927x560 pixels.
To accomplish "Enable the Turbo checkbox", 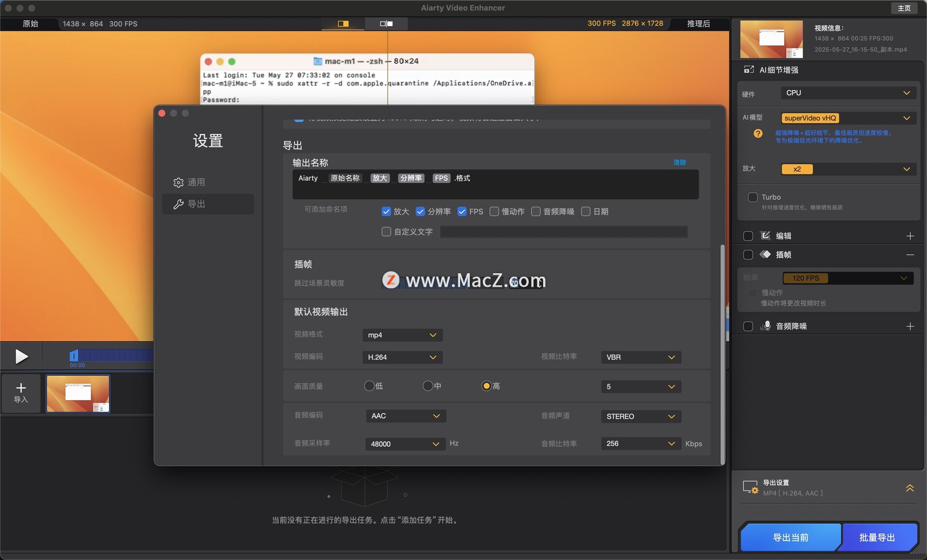I will [x=752, y=197].
